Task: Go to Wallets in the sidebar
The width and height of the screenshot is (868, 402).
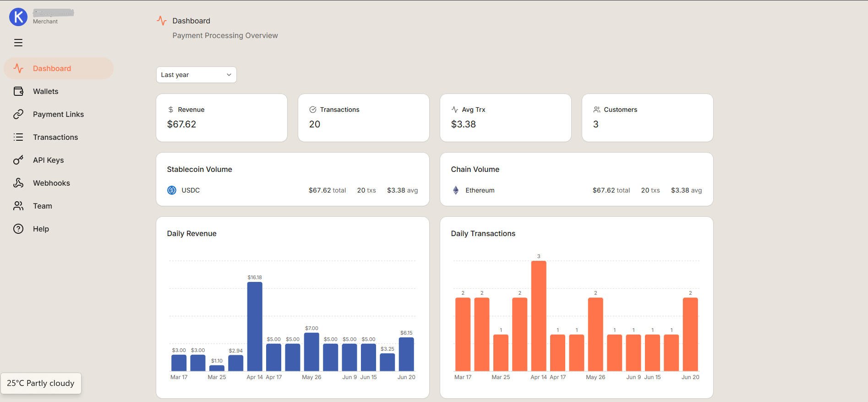Action: (x=59, y=91)
